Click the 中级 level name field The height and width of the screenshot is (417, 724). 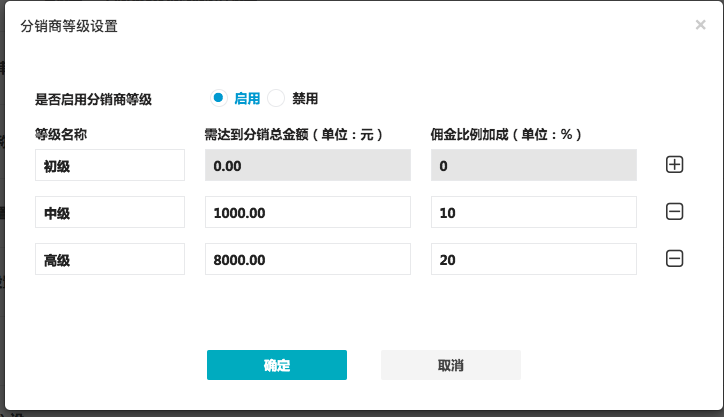(110, 212)
